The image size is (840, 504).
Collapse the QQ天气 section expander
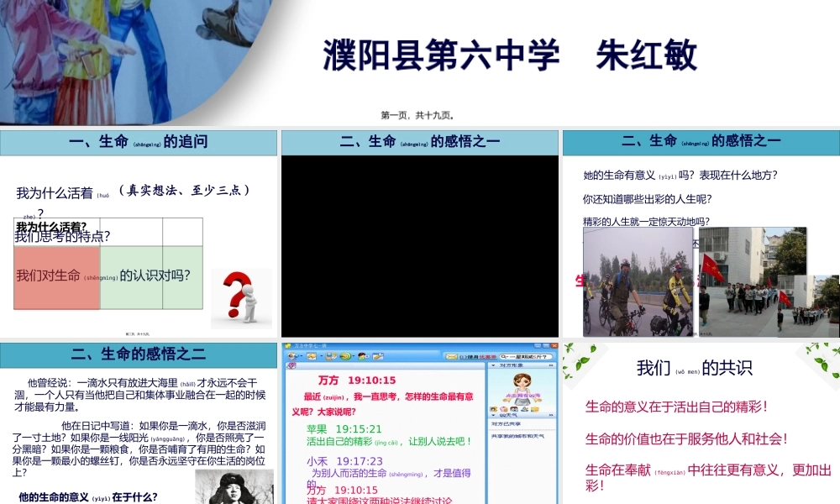[x=494, y=414]
